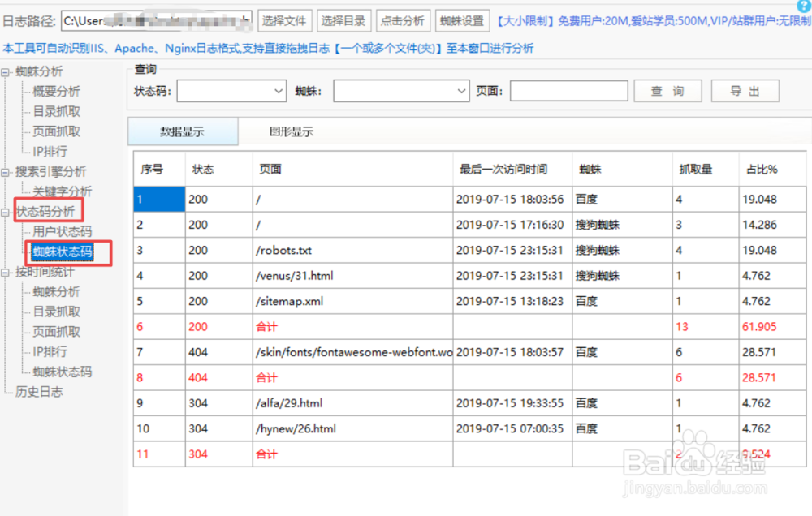Select IP排行 under top 蜘蛛分析

(50, 152)
